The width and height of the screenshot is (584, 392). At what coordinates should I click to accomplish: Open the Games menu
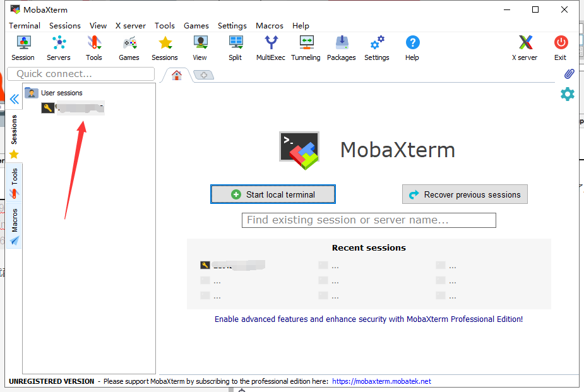196,26
